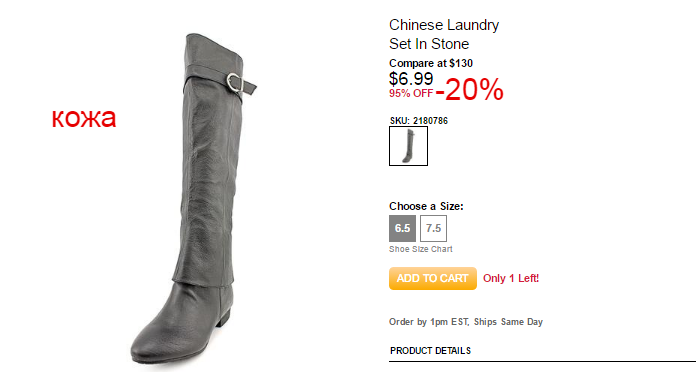This screenshot has width=696, height=372.
Task: Click the red кожа text label
Action: click(84, 118)
